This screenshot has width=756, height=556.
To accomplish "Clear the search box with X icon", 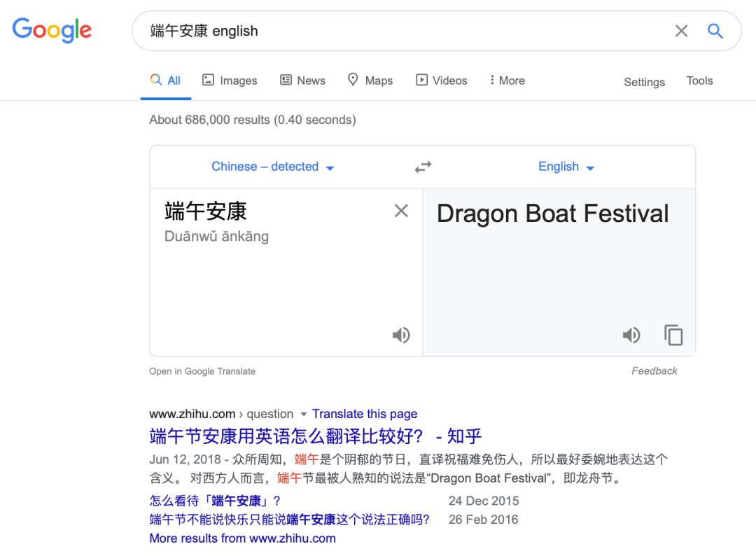I will 681,31.
